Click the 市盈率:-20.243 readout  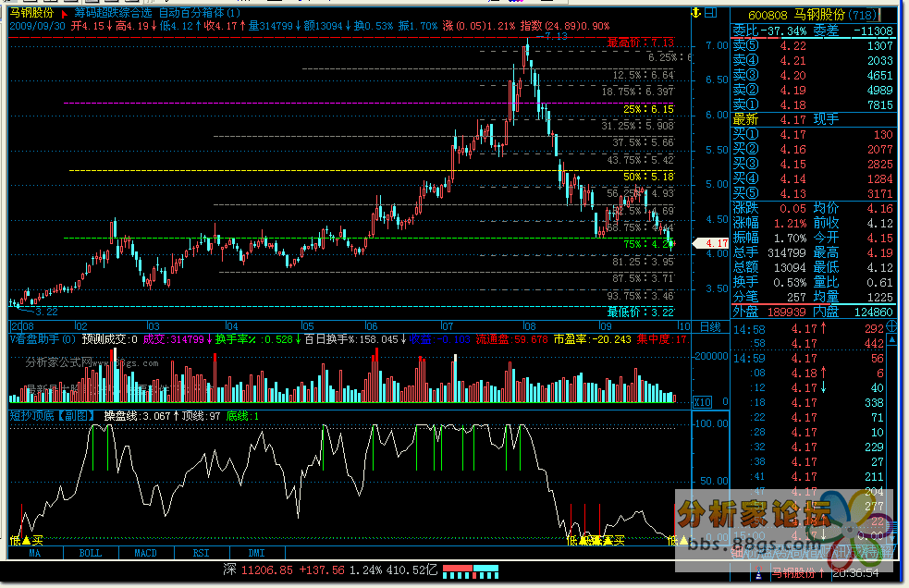point(592,339)
